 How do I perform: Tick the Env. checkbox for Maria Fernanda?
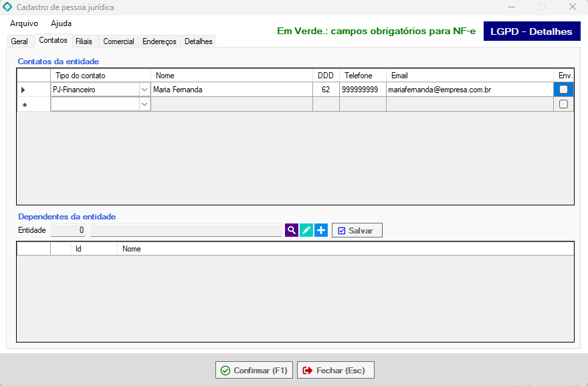[x=563, y=90]
